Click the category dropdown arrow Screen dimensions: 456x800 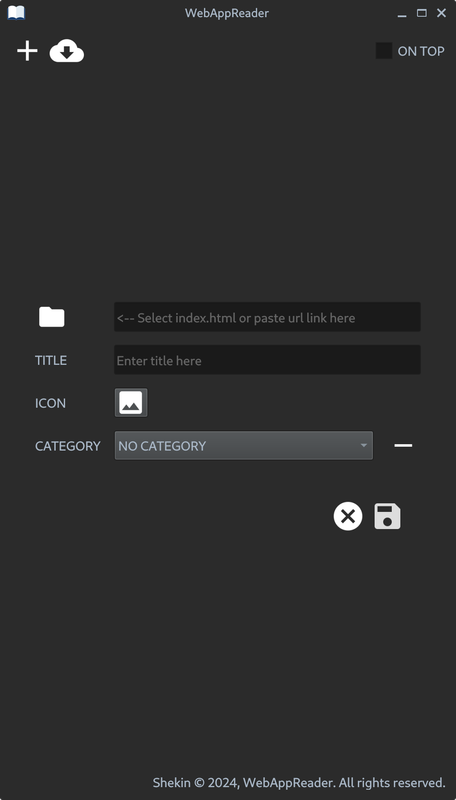coord(364,445)
